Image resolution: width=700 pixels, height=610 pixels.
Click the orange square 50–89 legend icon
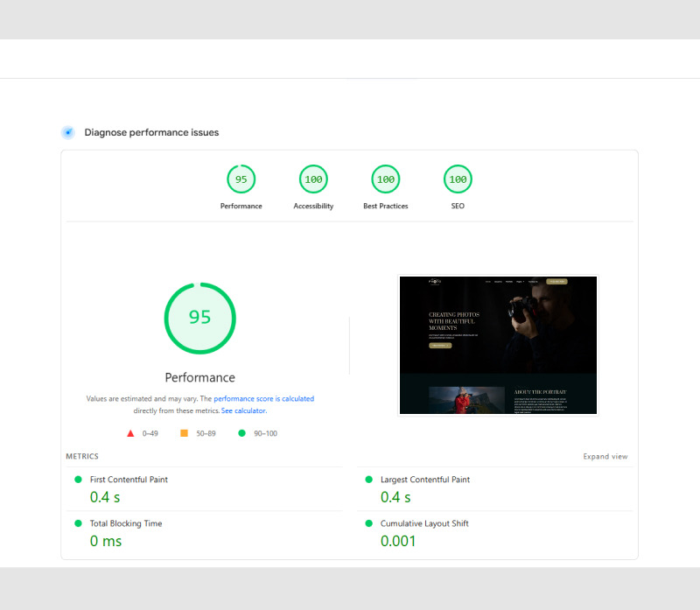(184, 433)
